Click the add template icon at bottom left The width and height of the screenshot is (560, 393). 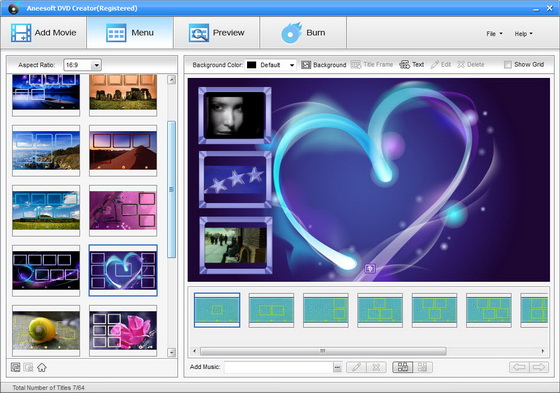pyautogui.click(x=15, y=367)
